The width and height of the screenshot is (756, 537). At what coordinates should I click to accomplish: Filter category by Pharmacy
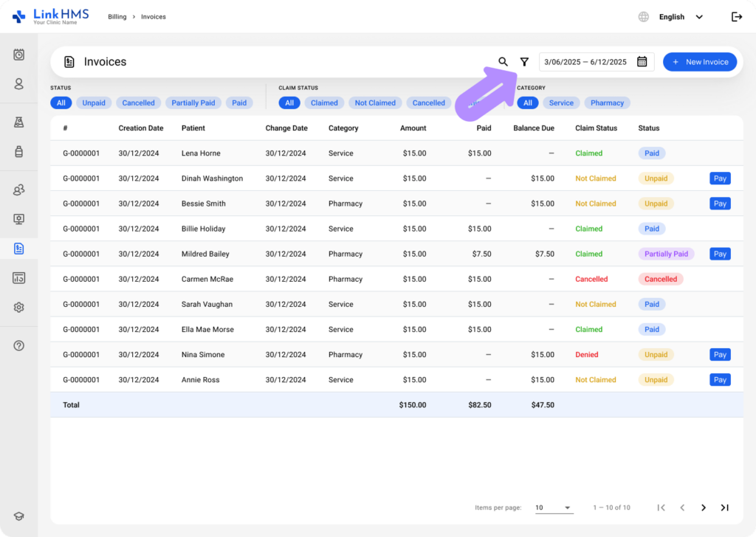point(607,103)
